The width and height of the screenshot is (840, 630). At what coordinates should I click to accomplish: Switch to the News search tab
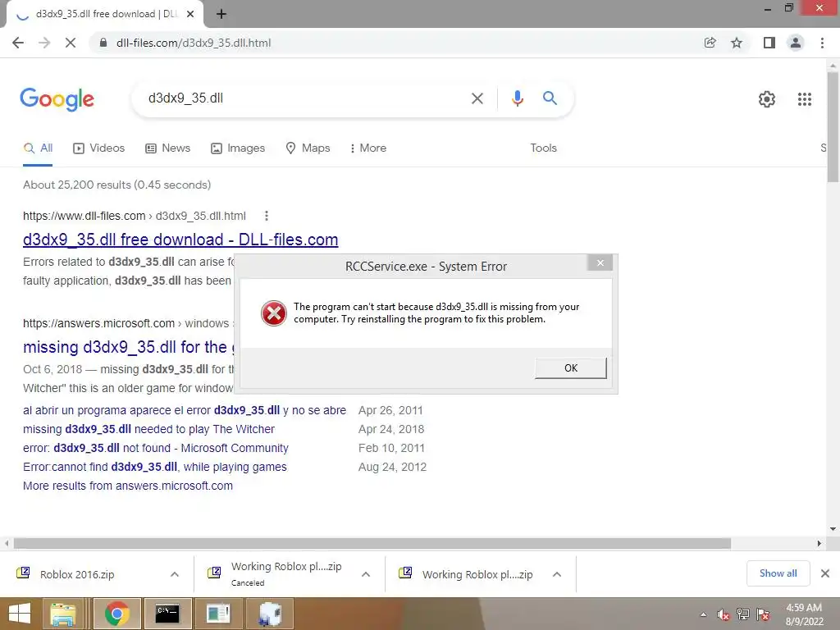(x=167, y=148)
